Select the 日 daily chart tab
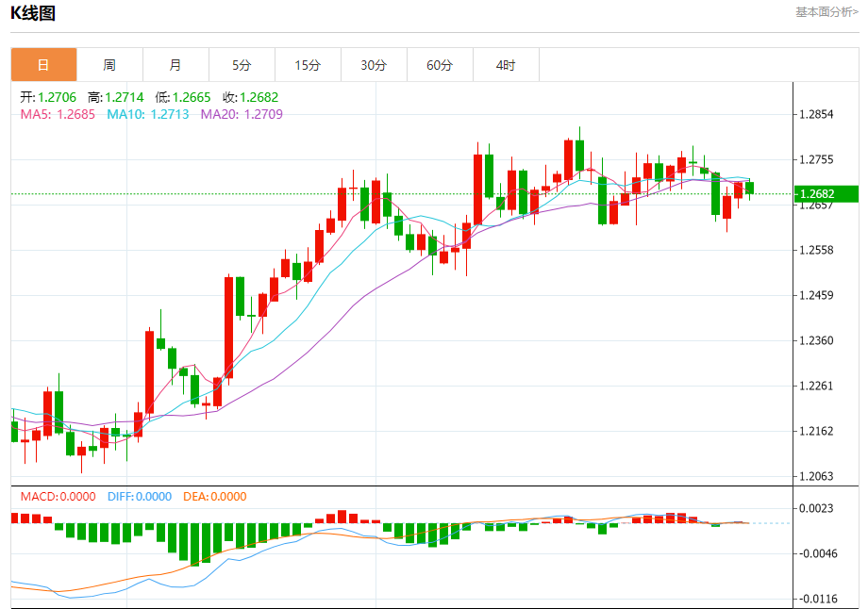868x609 pixels. [x=43, y=65]
